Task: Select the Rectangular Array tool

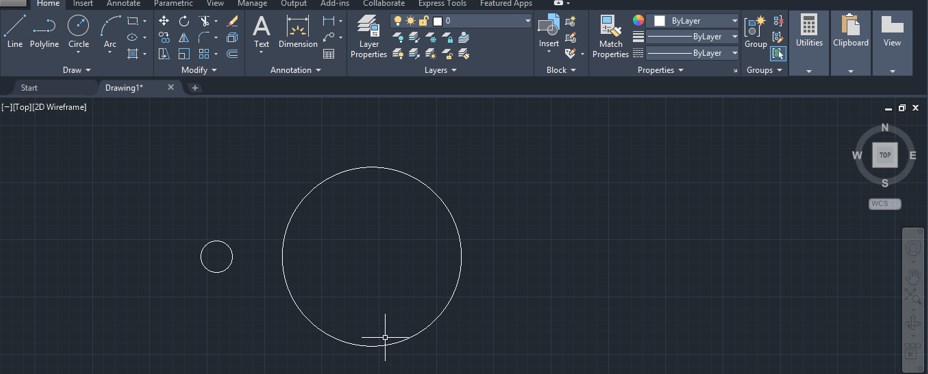Action: point(204,54)
